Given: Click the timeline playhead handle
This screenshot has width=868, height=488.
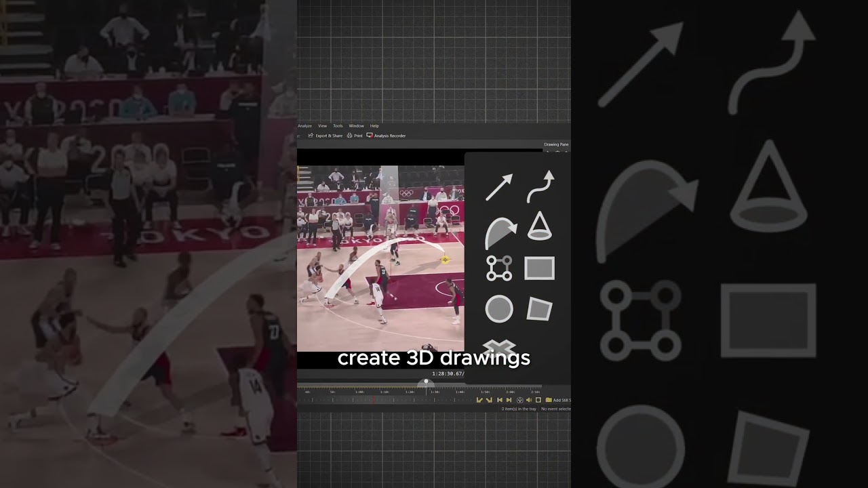Looking at the screenshot, I should tap(426, 381).
